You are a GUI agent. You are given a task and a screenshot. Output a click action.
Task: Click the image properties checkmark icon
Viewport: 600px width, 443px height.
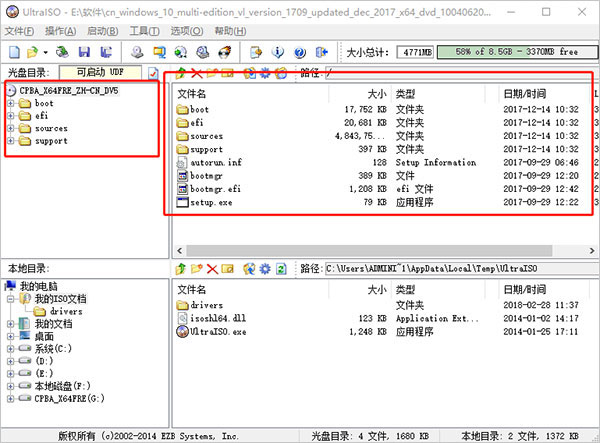(153, 72)
